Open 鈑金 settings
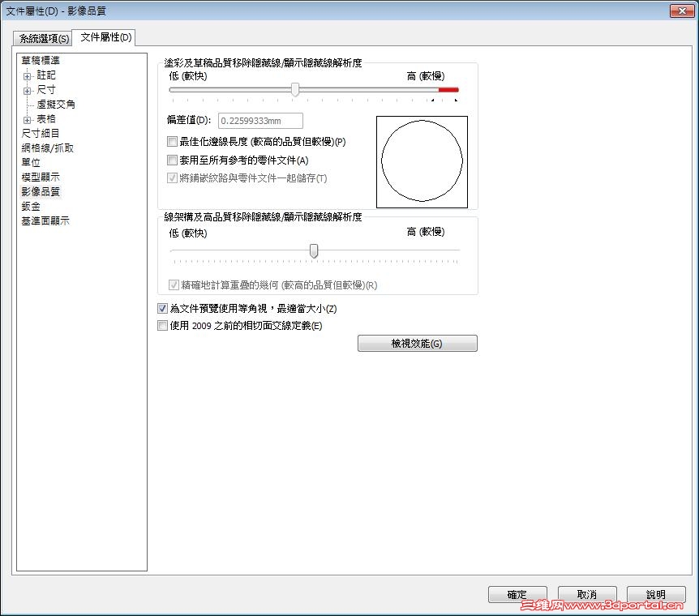This screenshot has width=699, height=616. [x=31, y=207]
